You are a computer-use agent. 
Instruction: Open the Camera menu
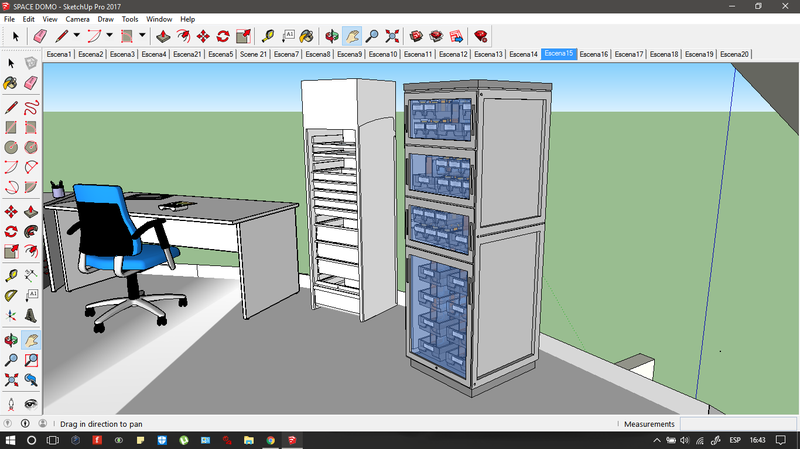[x=77, y=19]
